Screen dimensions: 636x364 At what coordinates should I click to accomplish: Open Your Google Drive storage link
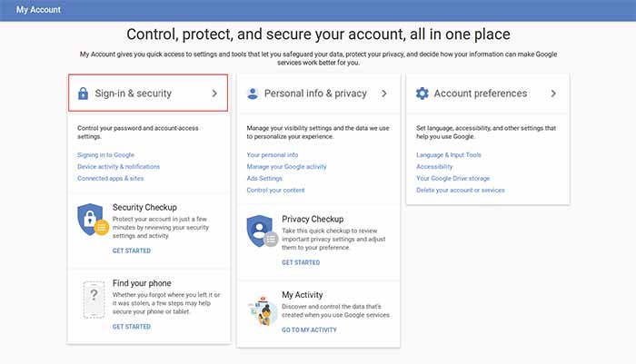452,178
